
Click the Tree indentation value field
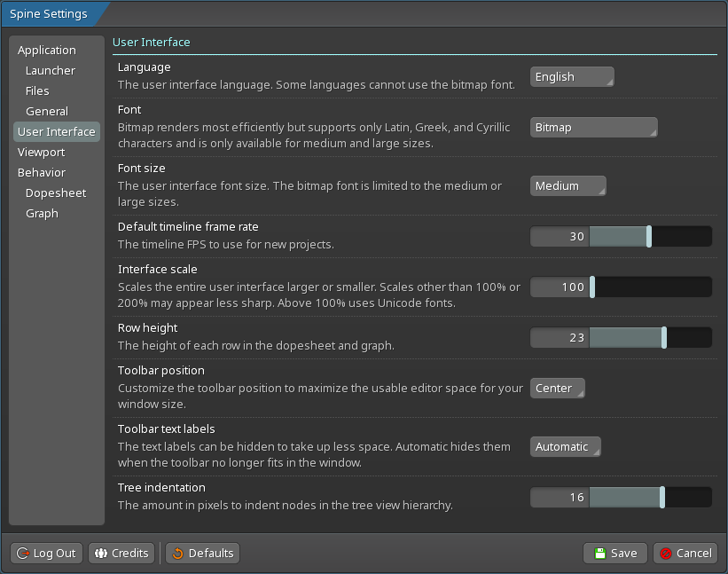[x=560, y=498]
